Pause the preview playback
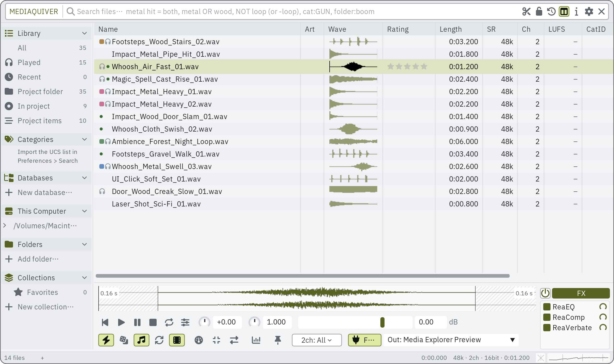 [x=137, y=322]
